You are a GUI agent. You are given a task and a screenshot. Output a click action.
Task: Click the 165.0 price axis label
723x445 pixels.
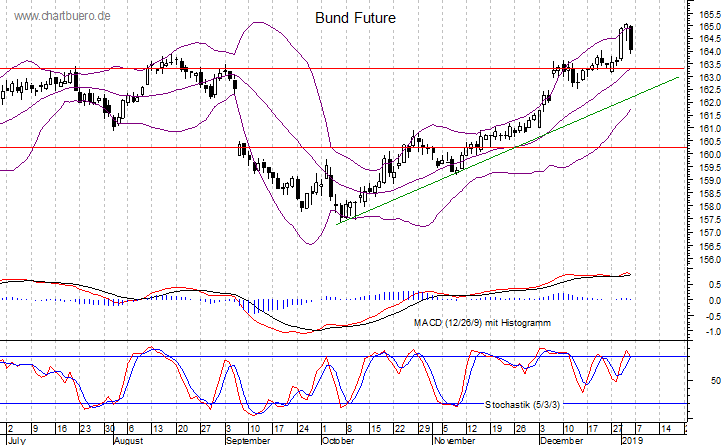click(710, 27)
